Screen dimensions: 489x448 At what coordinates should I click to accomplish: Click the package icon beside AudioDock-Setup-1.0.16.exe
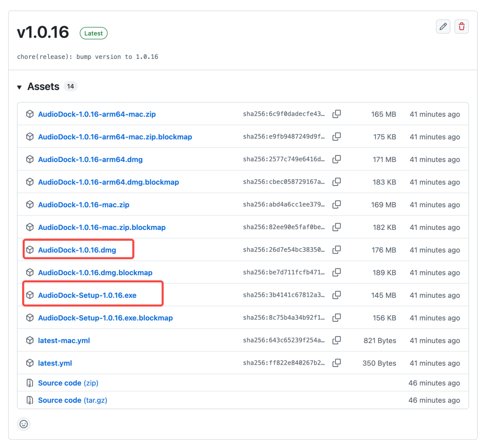tap(29, 295)
